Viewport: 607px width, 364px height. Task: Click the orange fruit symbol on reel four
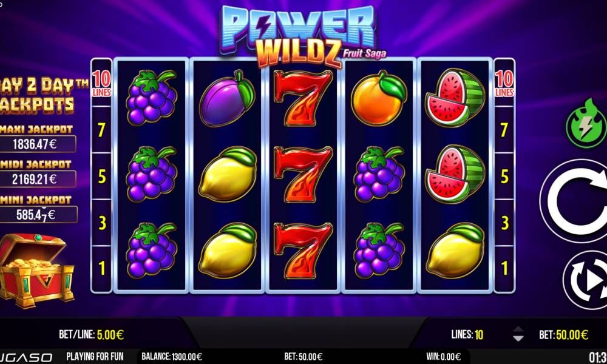[x=379, y=98]
